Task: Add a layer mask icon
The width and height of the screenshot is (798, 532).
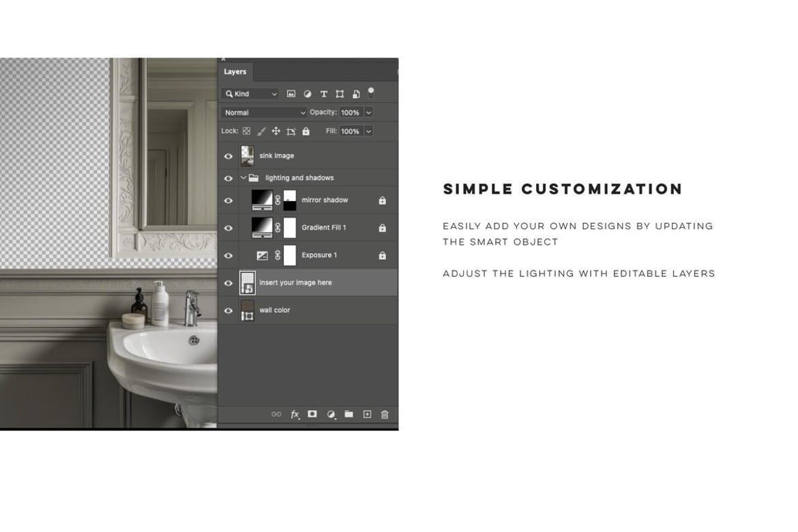Action: [312, 414]
